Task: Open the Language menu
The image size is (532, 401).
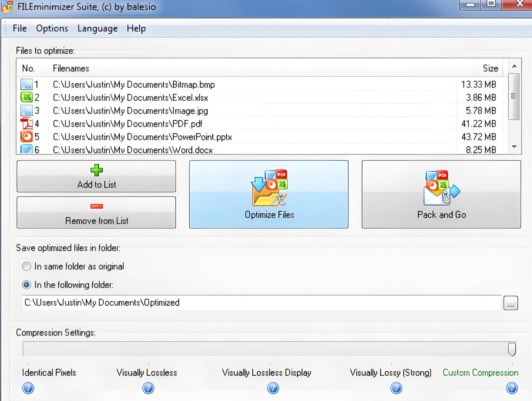Action: (x=97, y=28)
